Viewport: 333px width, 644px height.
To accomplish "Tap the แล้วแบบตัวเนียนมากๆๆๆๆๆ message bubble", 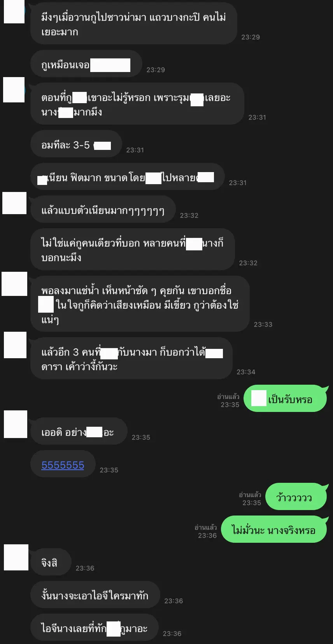I will pos(103,209).
